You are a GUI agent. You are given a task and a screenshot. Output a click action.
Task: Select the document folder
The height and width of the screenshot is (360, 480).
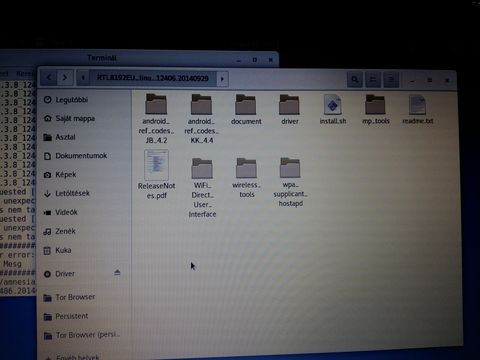click(246, 109)
